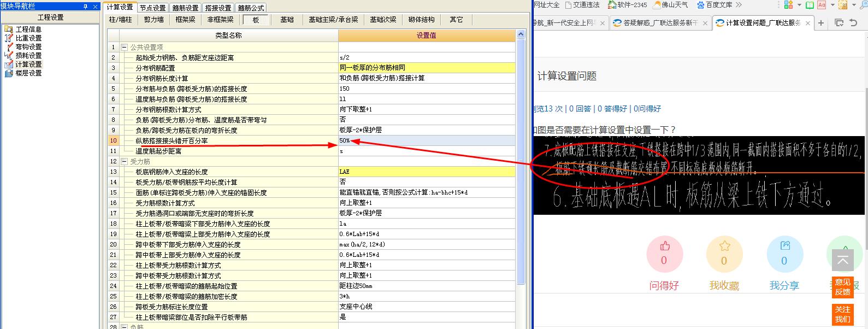Close the 模块导航栏 panel

pos(95,7)
